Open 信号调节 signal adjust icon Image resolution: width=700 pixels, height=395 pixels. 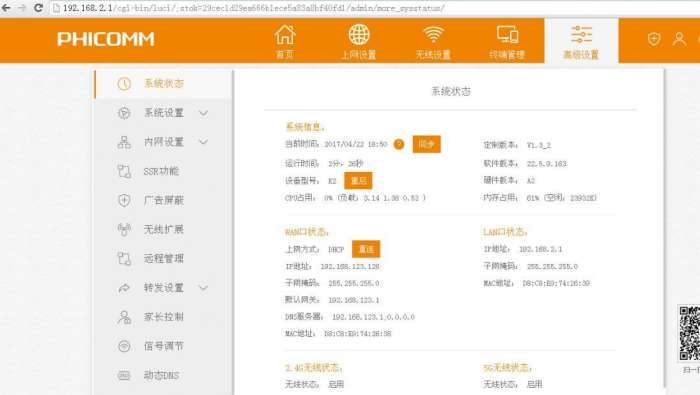click(x=124, y=346)
